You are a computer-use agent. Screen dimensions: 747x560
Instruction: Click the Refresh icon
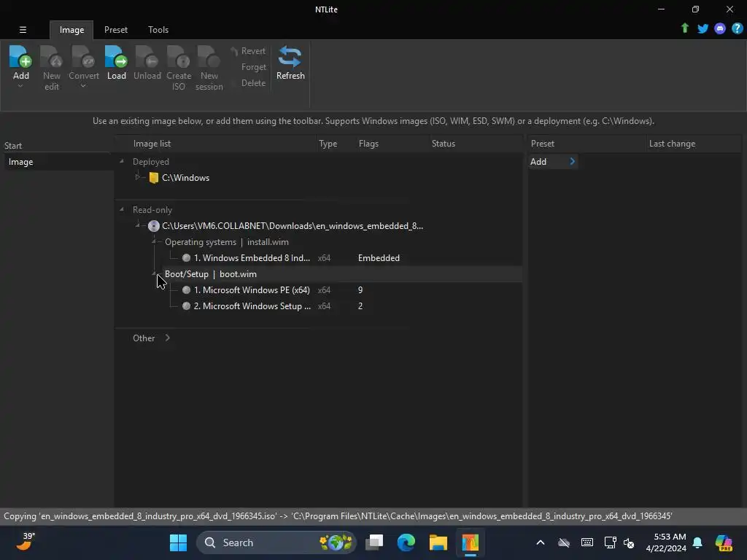(290, 57)
